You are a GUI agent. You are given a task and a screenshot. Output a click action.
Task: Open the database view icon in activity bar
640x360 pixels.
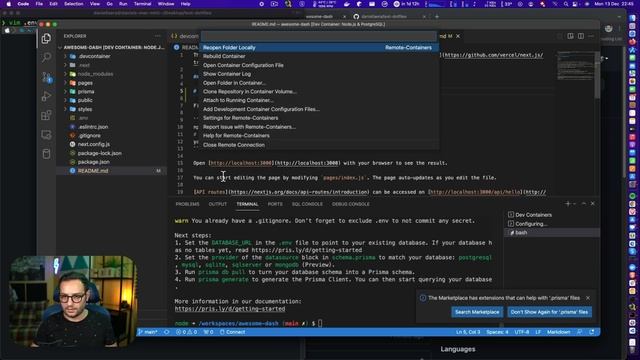[46, 154]
